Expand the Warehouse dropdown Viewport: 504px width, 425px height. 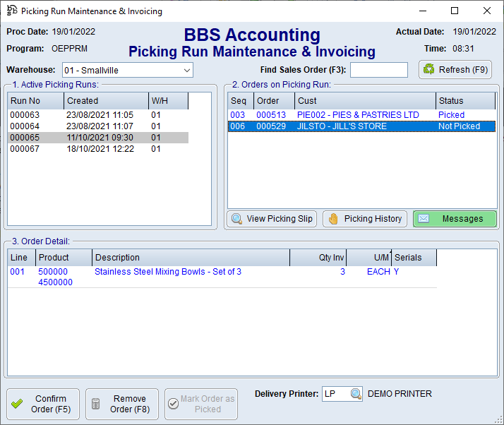(186, 70)
